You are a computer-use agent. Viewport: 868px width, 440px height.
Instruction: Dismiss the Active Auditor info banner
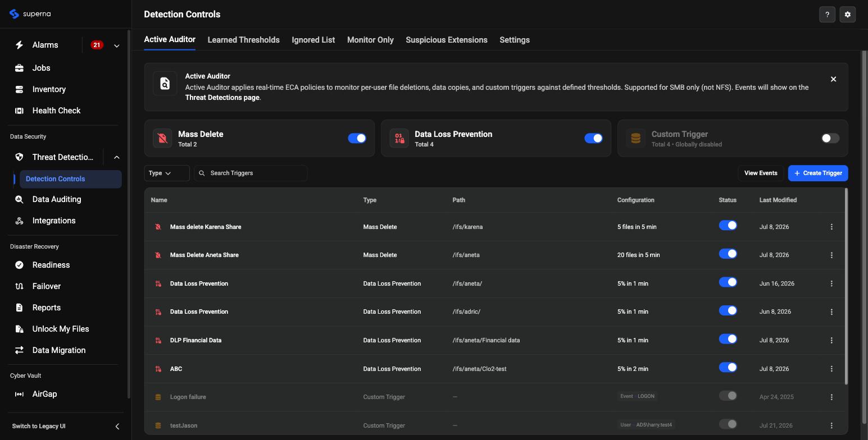pos(833,79)
